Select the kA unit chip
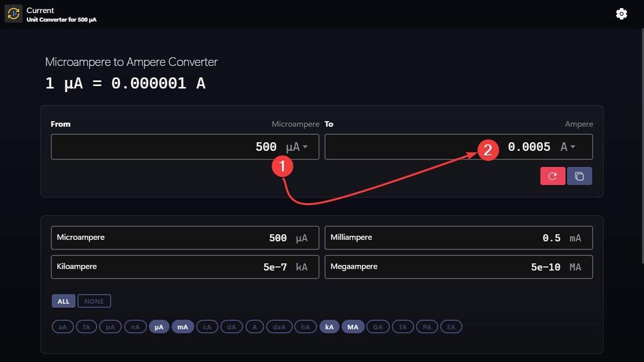Image resolution: width=644 pixels, height=362 pixels. 329,326
